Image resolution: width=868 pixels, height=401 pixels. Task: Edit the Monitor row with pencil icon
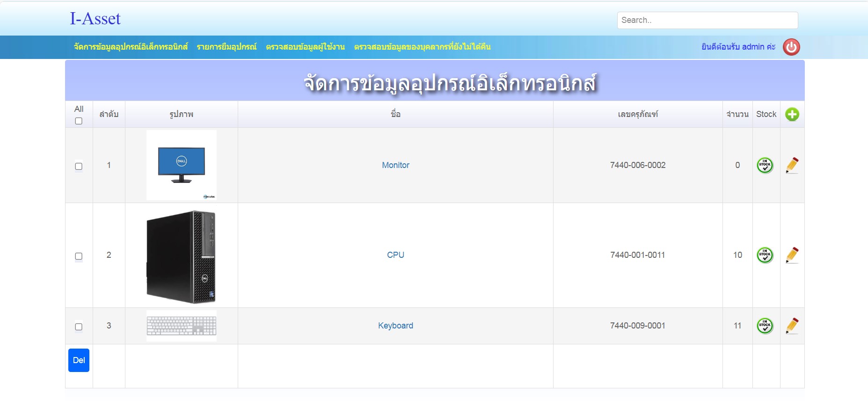[x=792, y=165]
